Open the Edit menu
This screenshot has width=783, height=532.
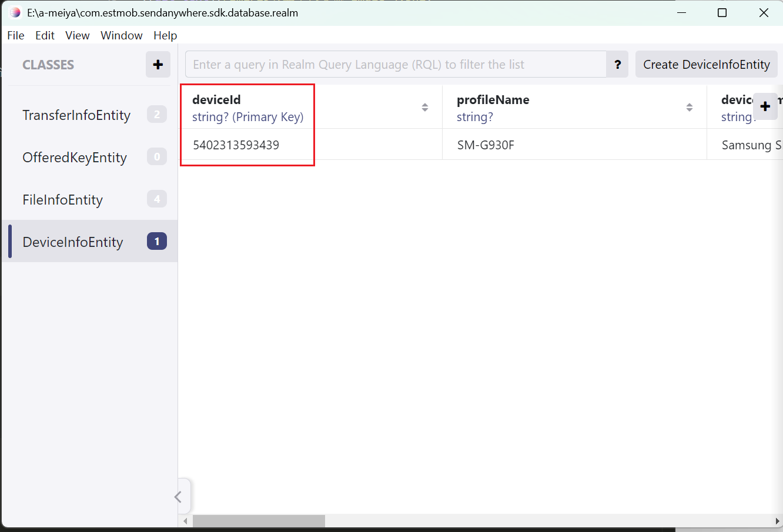pyautogui.click(x=45, y=35)
